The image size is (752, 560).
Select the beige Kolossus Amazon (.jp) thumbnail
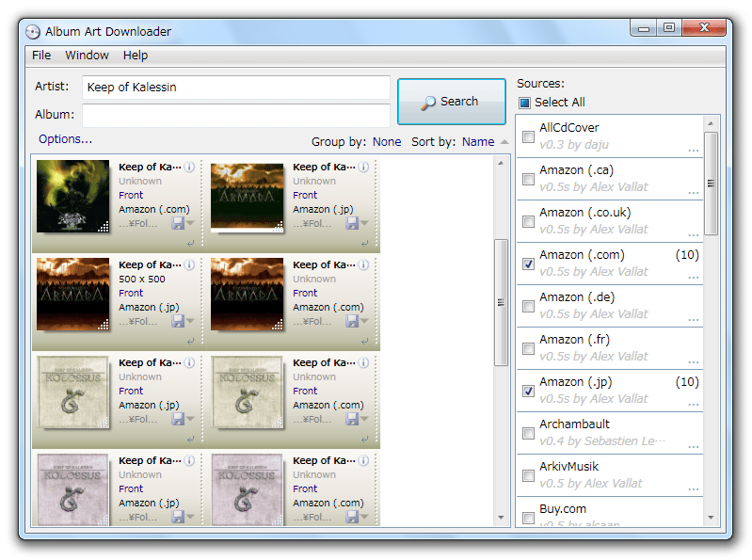72,392
